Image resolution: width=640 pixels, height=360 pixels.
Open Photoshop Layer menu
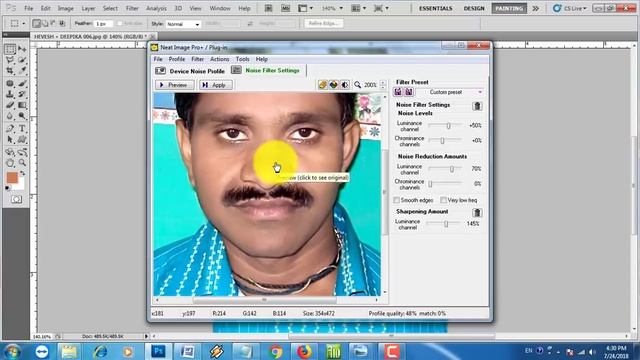(88, 8)
